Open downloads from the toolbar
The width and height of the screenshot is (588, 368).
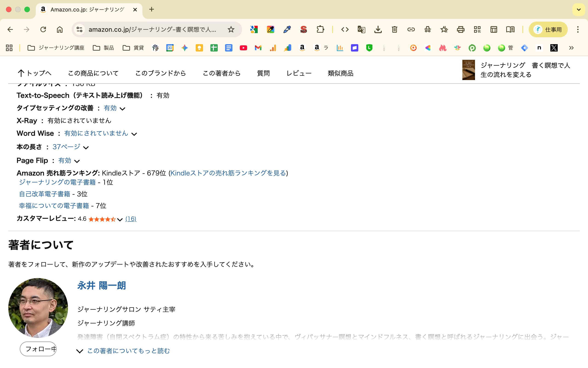(x=378, y=29)
